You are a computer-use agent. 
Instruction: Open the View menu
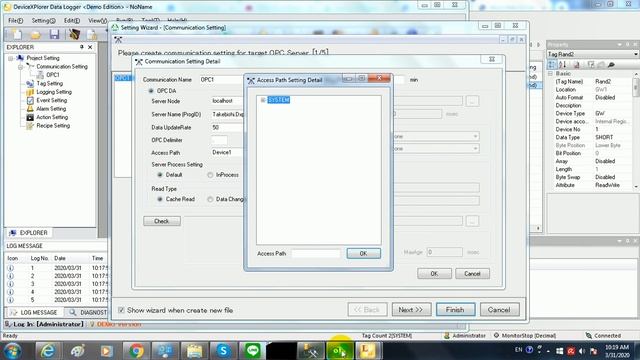[98, 20]
